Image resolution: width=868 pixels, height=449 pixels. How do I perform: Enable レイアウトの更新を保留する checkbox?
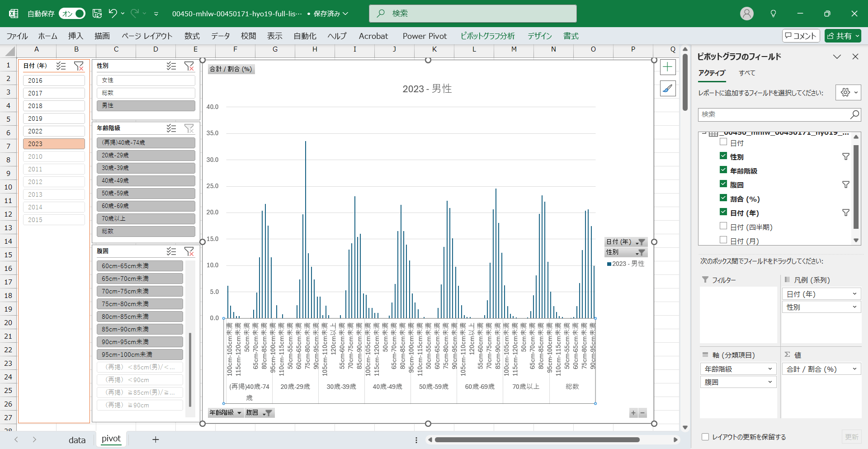point(705,437)
